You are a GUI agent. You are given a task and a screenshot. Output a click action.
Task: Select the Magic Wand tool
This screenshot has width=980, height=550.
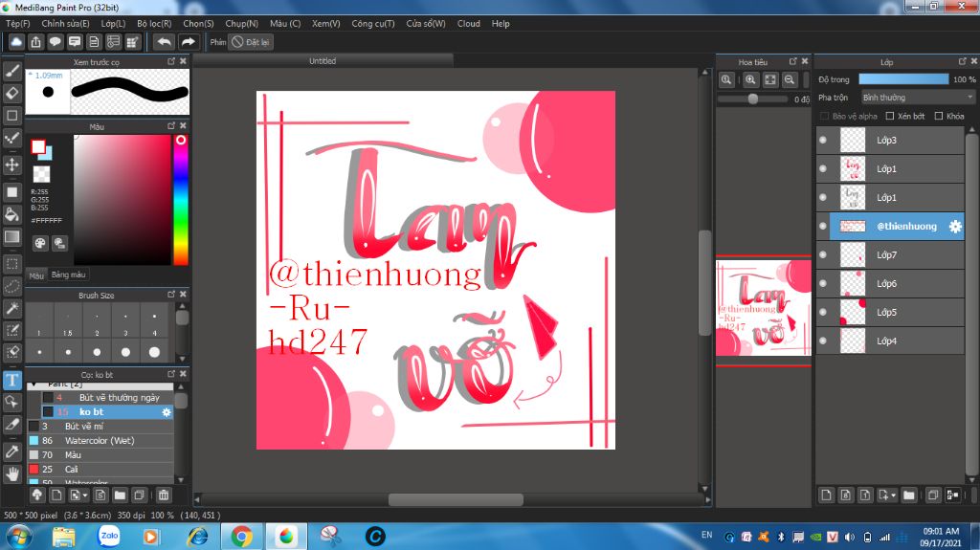(x=11, y=309)
